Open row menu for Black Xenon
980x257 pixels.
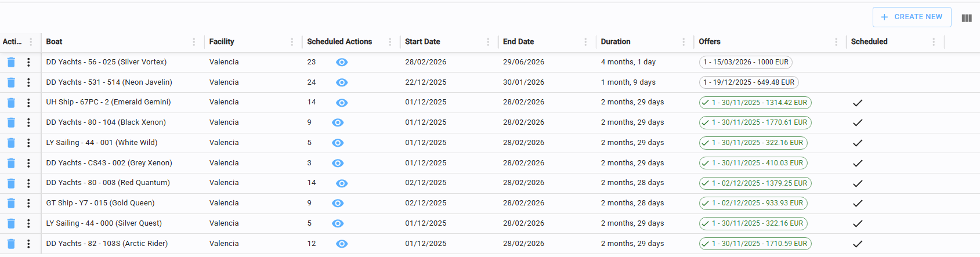click(28, 123)
